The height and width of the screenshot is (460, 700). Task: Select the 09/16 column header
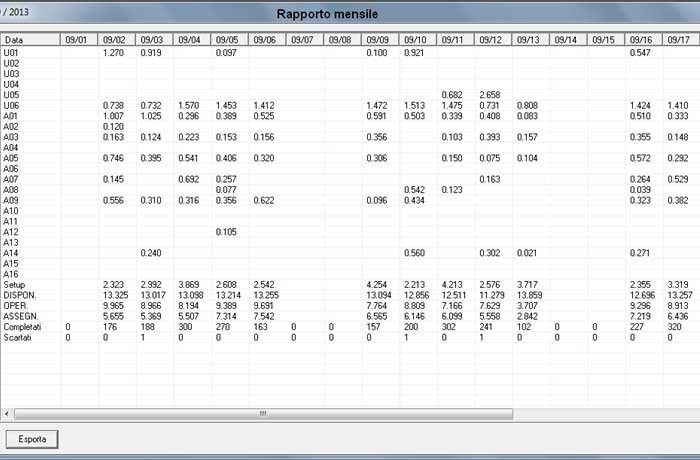click(643, 40)
